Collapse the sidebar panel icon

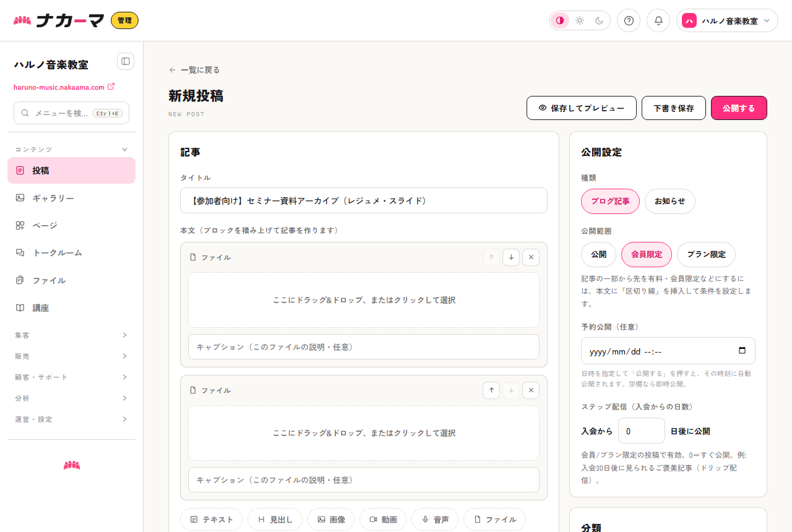tap(126, 61)
